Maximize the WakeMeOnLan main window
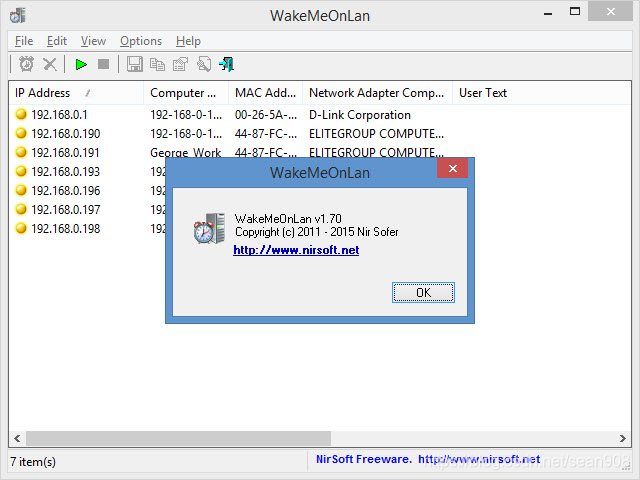This screenshot has height=480, width=640. pos(575,12)
